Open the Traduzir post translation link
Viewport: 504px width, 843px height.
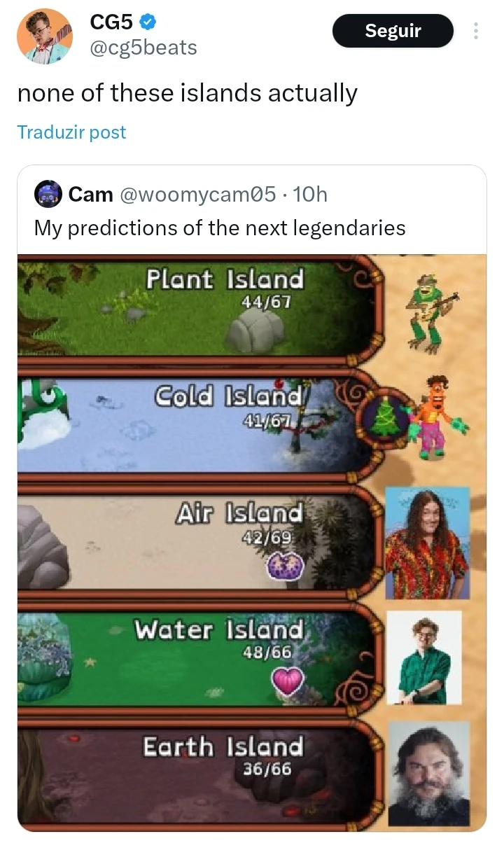pyautogui.click(x=71, y=132)
